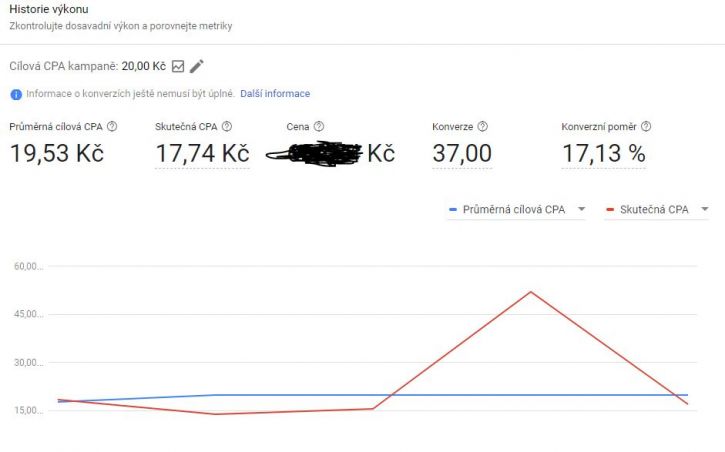Click the 20,00 Kč campaign target CPA value
Screen dimensions: 725x452
pyautogui.click(x=143, y=67)
